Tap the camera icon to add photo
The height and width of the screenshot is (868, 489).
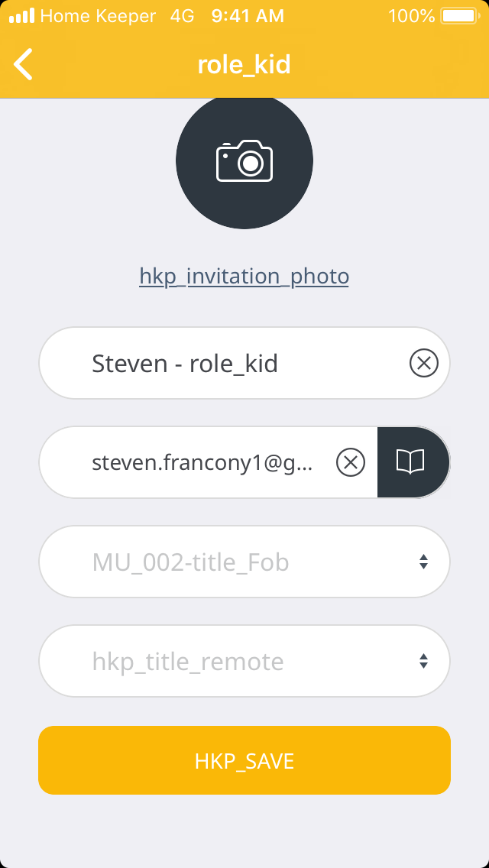[244, 160]
